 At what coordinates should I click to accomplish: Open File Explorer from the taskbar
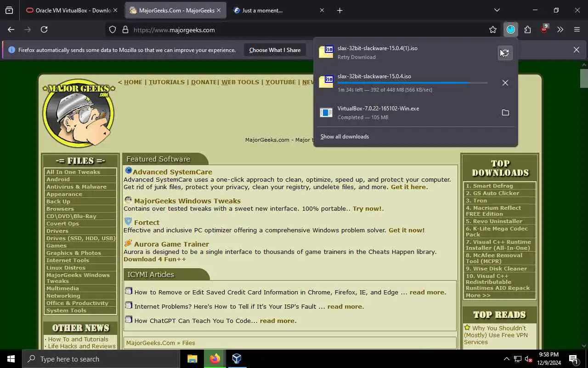(192, 359)
